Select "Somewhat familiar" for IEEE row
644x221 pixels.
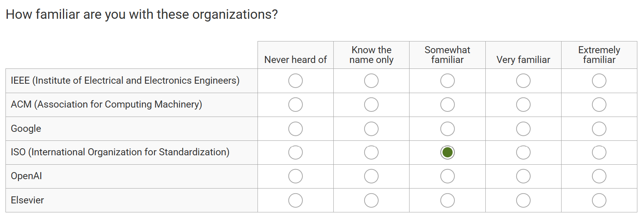pos(447,81)
